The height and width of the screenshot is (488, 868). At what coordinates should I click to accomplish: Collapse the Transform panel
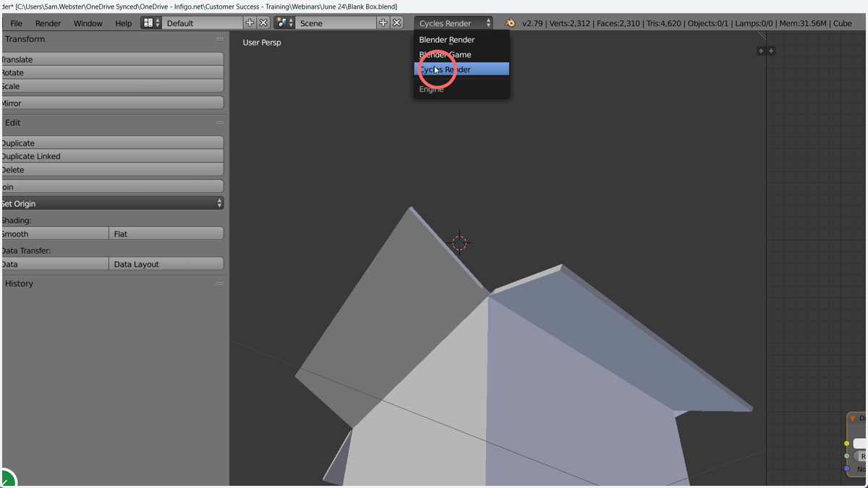(x=24, y=39)
